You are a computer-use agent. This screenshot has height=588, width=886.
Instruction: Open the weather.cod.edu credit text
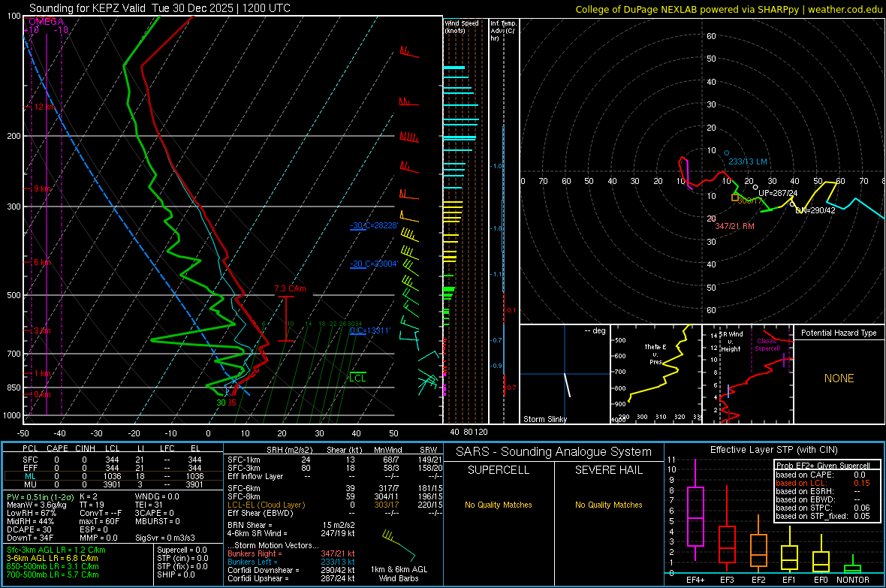tap(845, 9)
